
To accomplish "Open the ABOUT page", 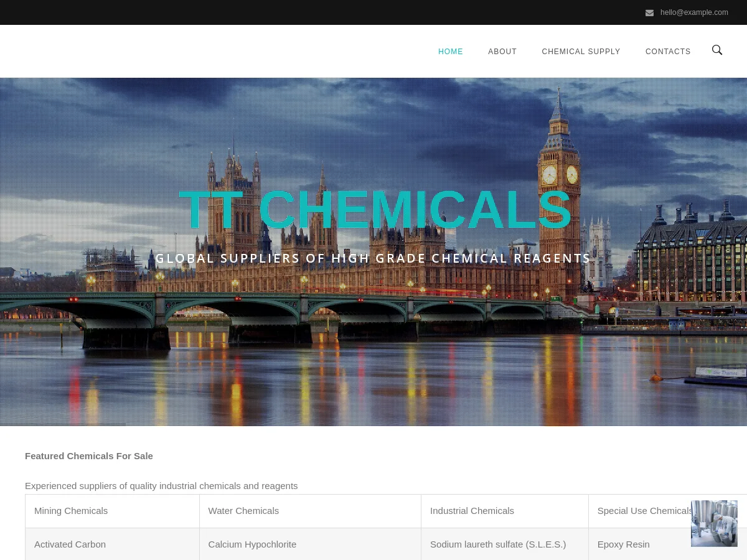I will point(502,52).
